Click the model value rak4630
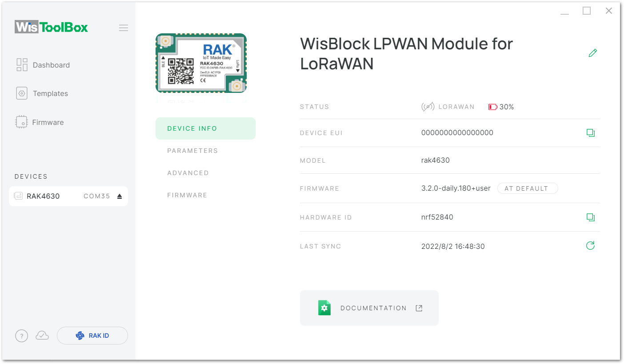The width and height of the screenshot is (624, 364). [x=436, y=160]
